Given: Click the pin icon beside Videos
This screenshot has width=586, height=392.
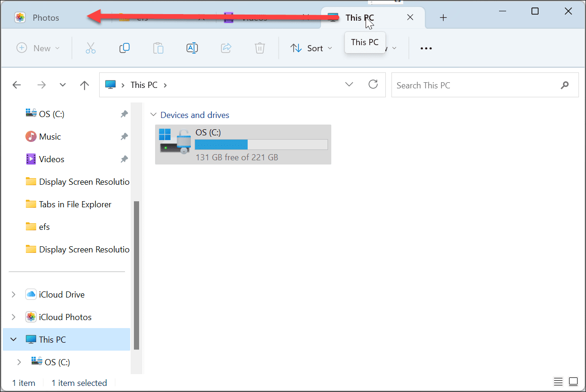Looking at the screenshot, I should pyautogui.click(x=124, y=159).
